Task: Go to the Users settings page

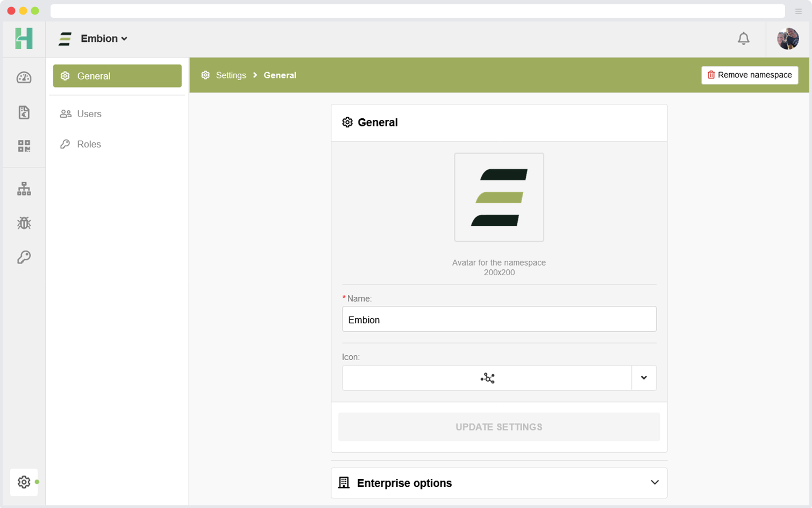Action: pos(89,114)
